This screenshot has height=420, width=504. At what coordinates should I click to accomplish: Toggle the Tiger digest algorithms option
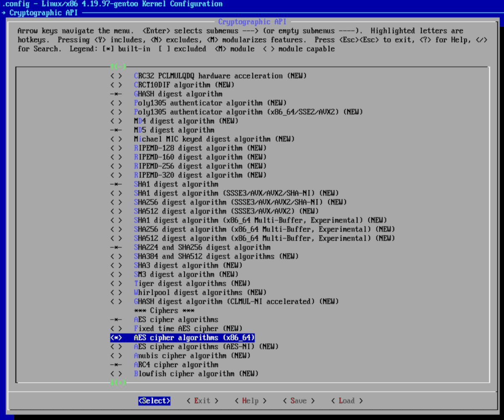(116, 283)
